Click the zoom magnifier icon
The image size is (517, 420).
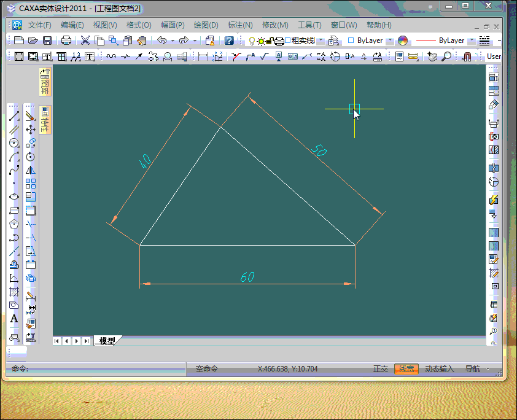tap(446, 56)
